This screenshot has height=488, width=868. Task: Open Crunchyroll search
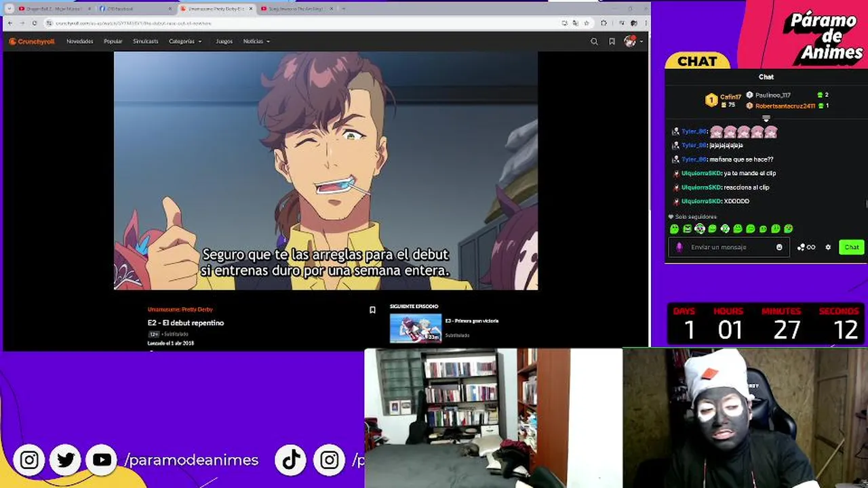coord(594,41)
